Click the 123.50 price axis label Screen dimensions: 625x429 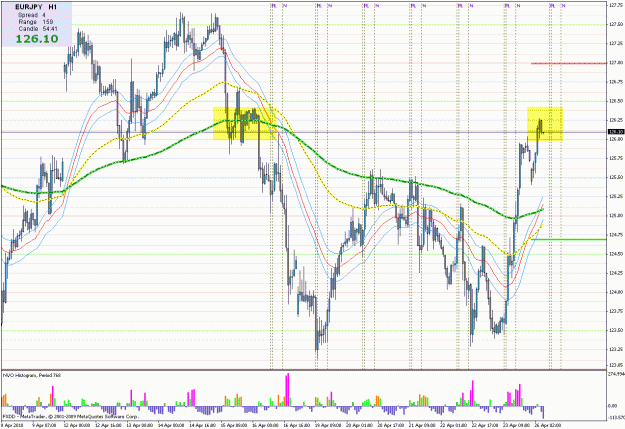(616, 330)
